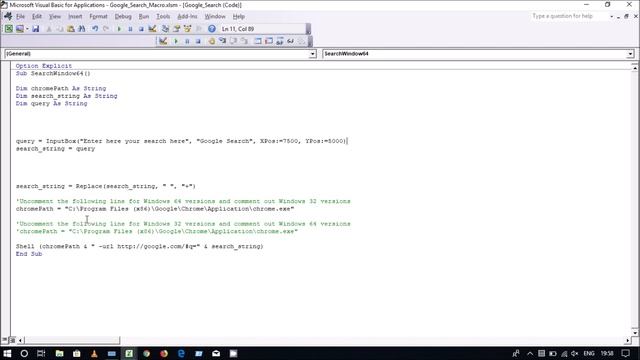Open Microsoft Edge from the taskbar
The width and height of the screenshot is (640, 360).
pos(181,353)
